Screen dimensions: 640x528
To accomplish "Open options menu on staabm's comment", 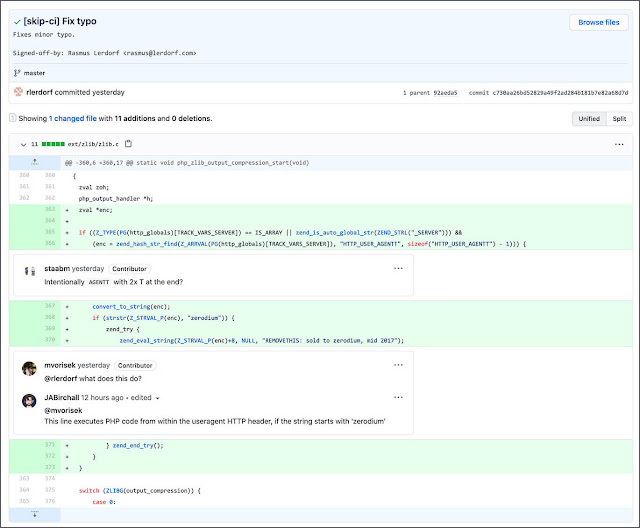I will click(398, 268).
